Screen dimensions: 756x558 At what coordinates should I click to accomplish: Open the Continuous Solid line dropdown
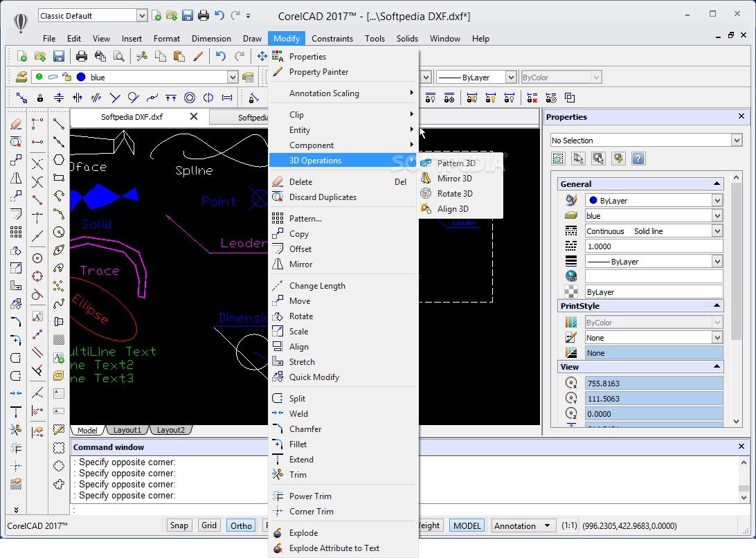(x=717, y=231)
